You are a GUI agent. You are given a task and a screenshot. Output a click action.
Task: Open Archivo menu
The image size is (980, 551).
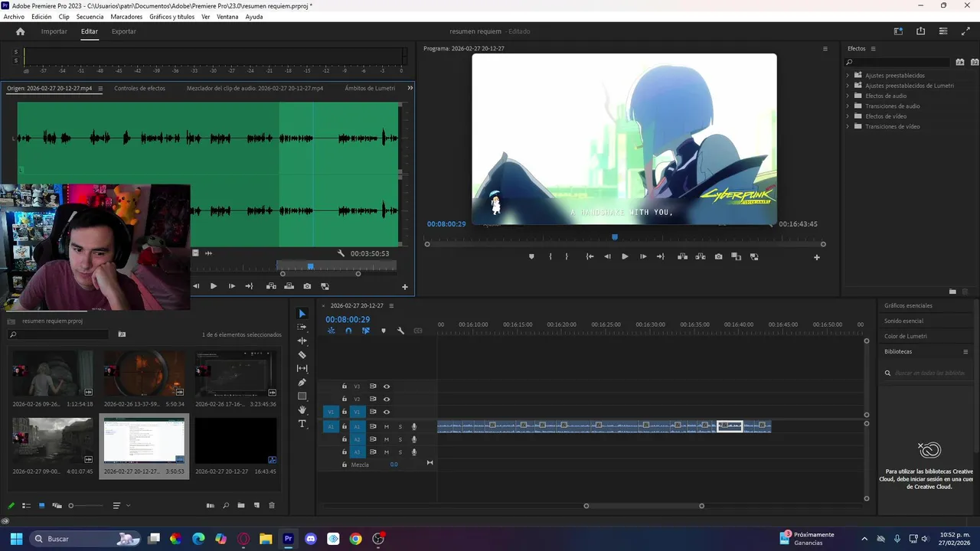coord(14,17)
